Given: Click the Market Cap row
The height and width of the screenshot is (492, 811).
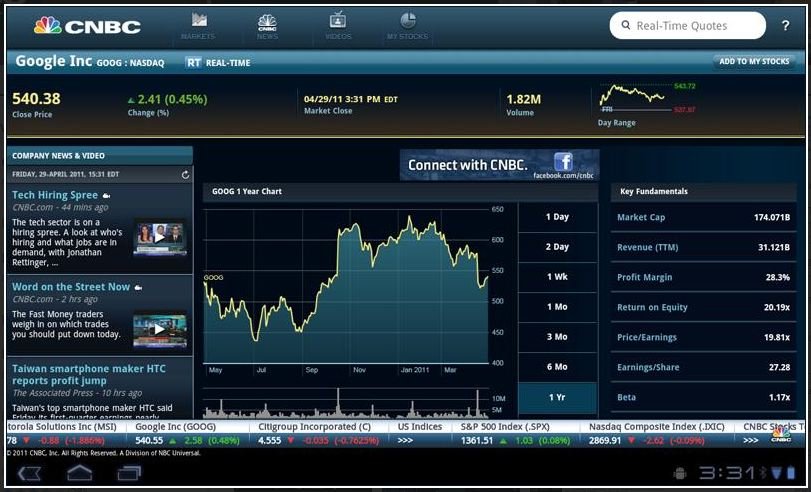Looking at the screenshot, I should (703, 217).
